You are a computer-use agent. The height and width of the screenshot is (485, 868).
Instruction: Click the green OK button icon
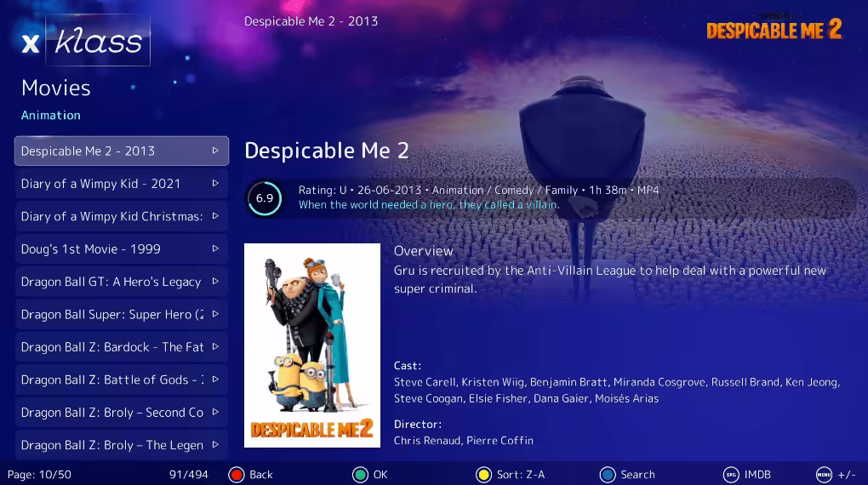(x=360, y=475)
